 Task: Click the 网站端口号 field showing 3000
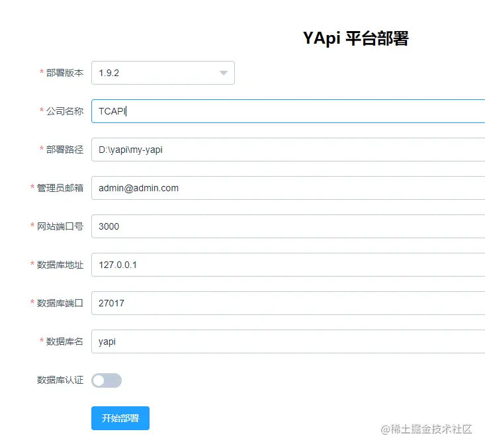click(x=288, y=226)
